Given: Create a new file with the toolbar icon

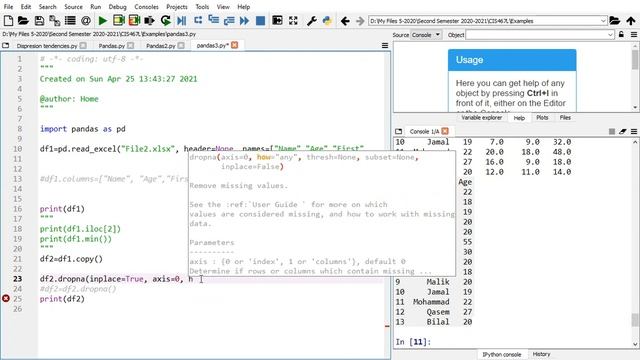Looking at the screenshot, I should 8,20.
